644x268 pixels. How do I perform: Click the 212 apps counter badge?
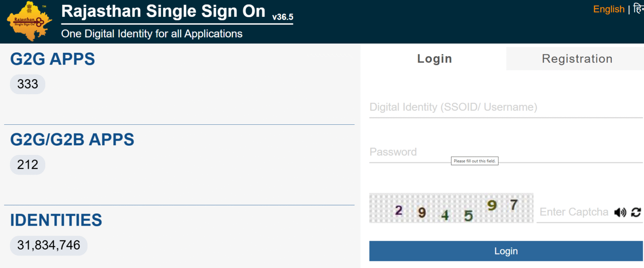(27, 165)
